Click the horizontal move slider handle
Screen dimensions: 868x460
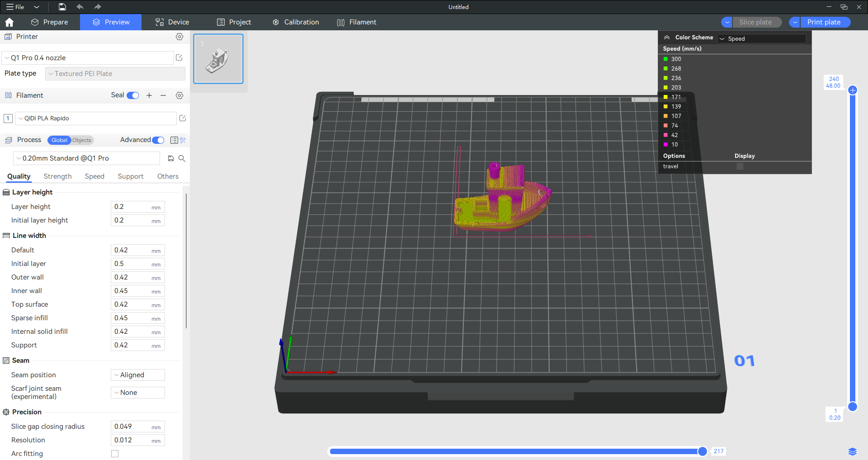click(702, 451)
